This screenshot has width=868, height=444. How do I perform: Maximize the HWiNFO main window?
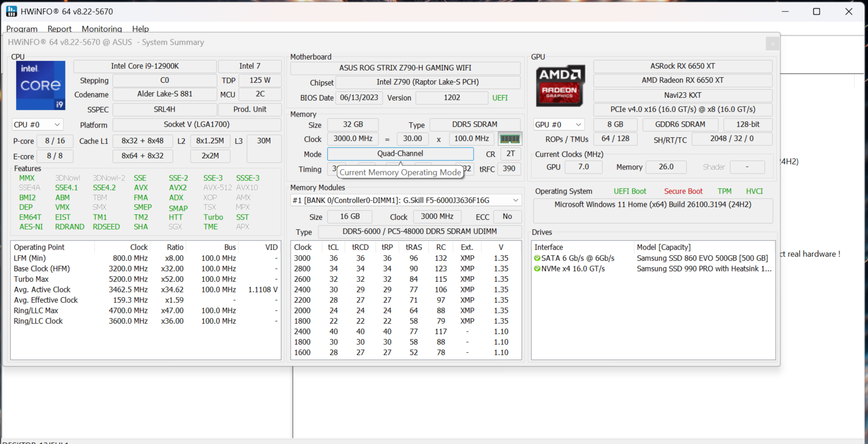[817, 11]
